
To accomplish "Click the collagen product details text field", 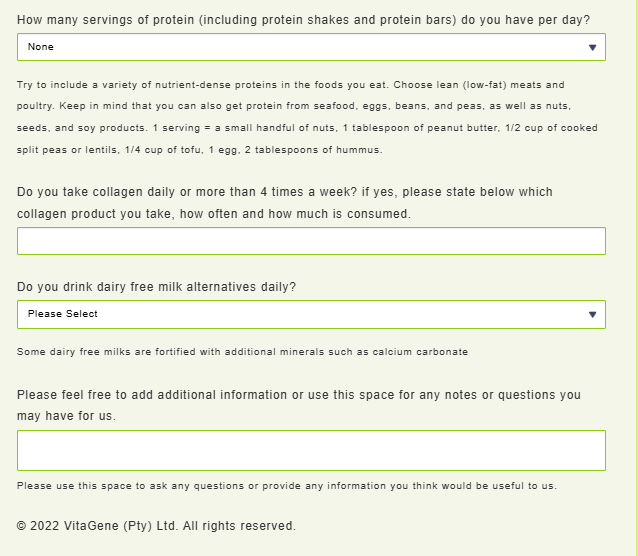I will pos(311,241).
